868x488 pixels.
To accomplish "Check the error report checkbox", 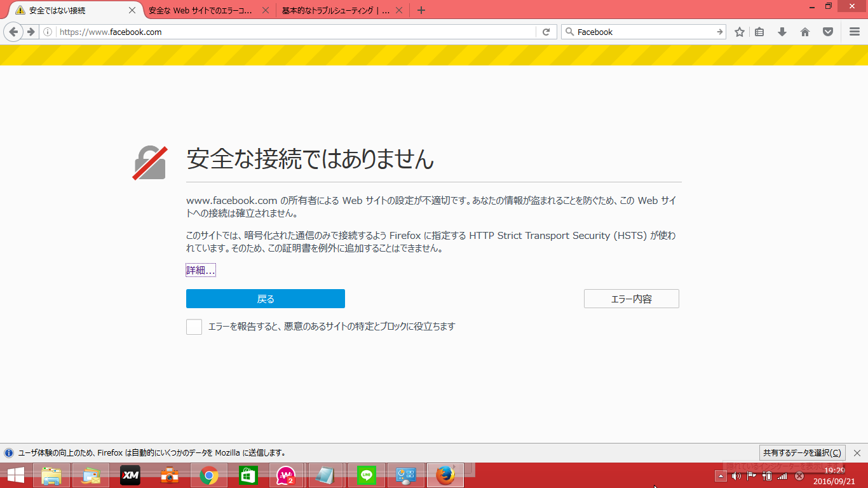I will pos(194,327).
